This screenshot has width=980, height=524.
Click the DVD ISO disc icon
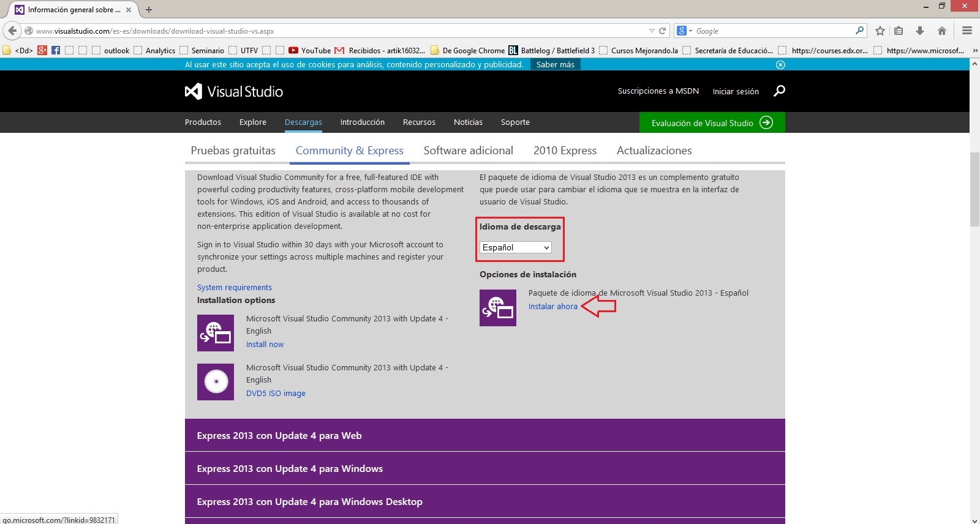[x=216, y=382]
